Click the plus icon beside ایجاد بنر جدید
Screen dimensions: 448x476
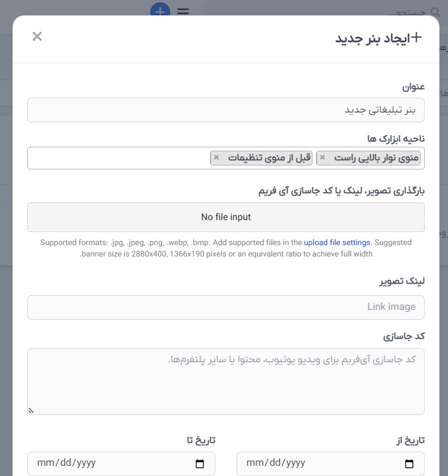tap(416, 38)
